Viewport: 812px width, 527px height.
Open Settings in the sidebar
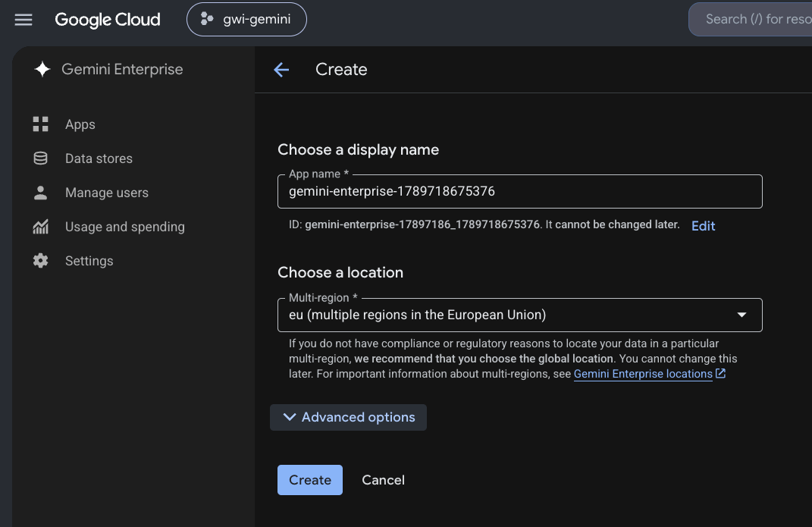point(89,261)
